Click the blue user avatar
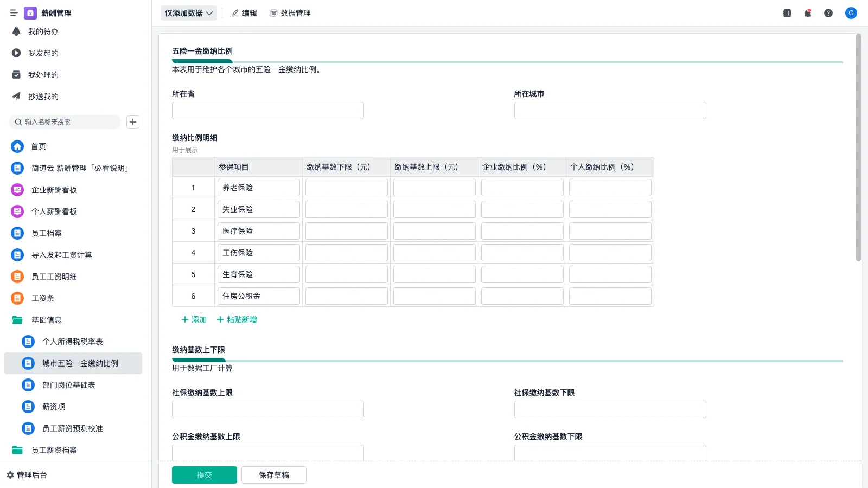Viewport: 868px width, 488px height. [851, 13]
